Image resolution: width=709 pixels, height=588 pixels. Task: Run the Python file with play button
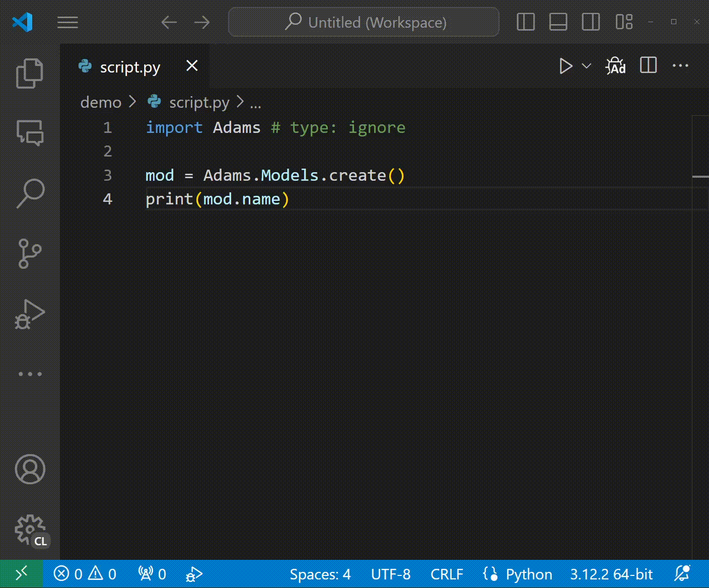(x=565, y=66)
